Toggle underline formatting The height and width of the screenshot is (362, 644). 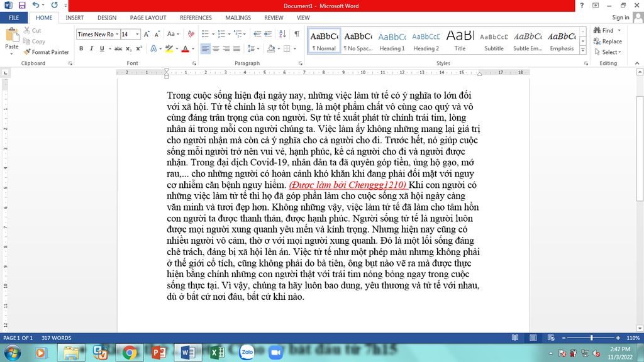(x=101, y=48)
